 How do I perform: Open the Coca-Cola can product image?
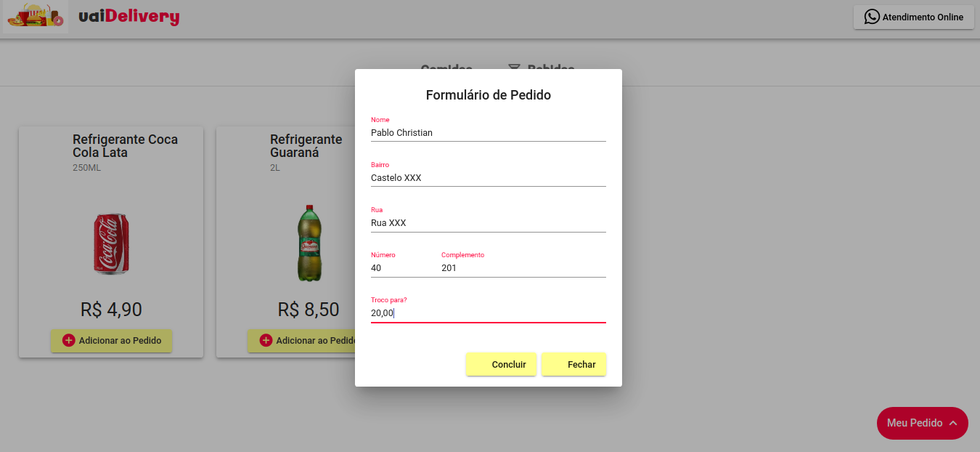111,243
